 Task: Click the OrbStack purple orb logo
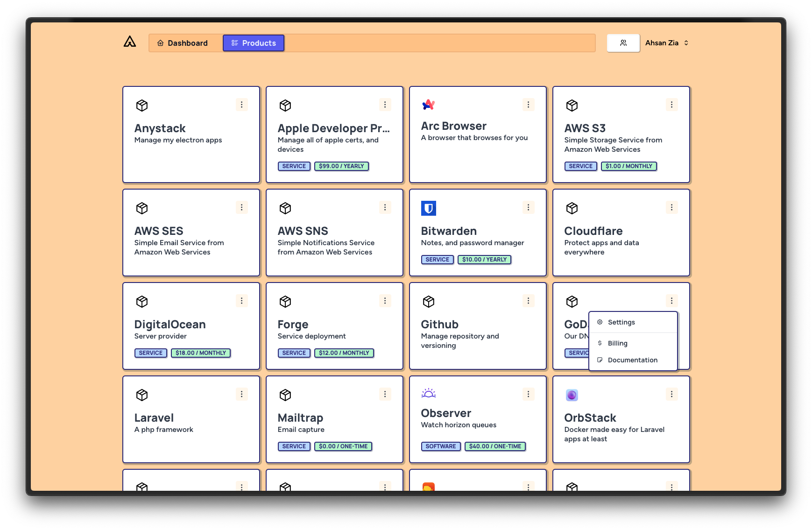[x=572, y=395]
